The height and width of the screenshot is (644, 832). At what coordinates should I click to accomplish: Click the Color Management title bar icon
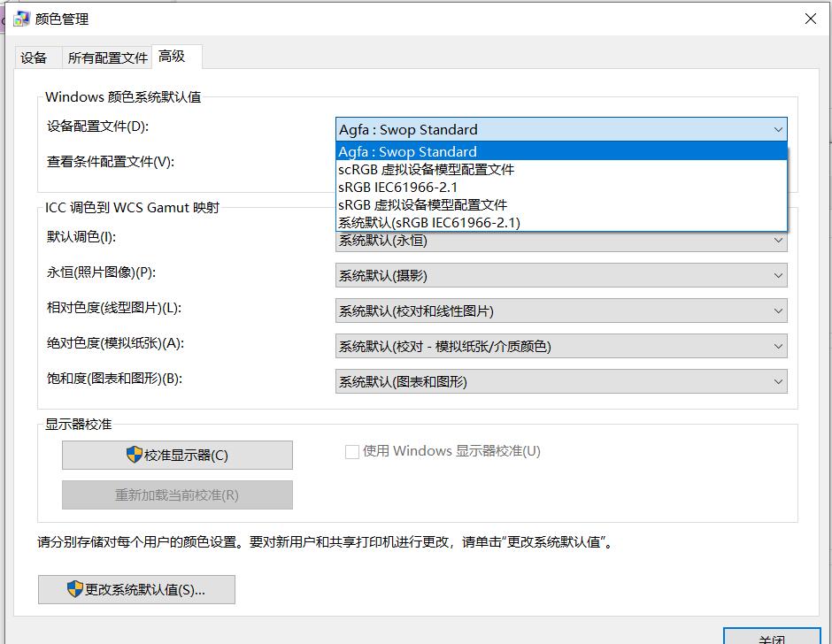tap(22, 19)
